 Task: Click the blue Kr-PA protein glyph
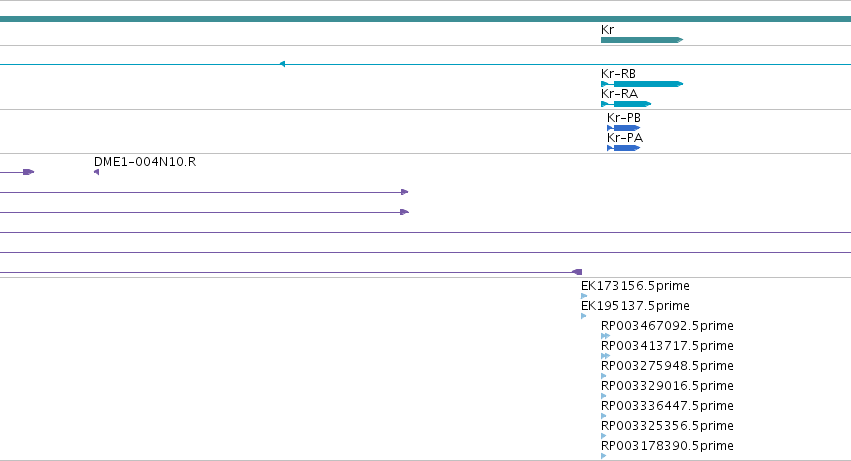point(624,148)
